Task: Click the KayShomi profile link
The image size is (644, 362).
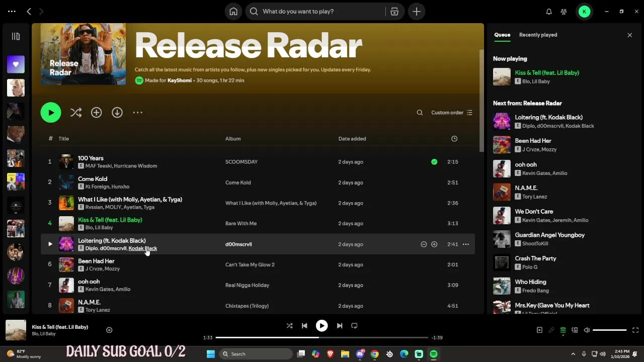Action: tap(180, 80)
